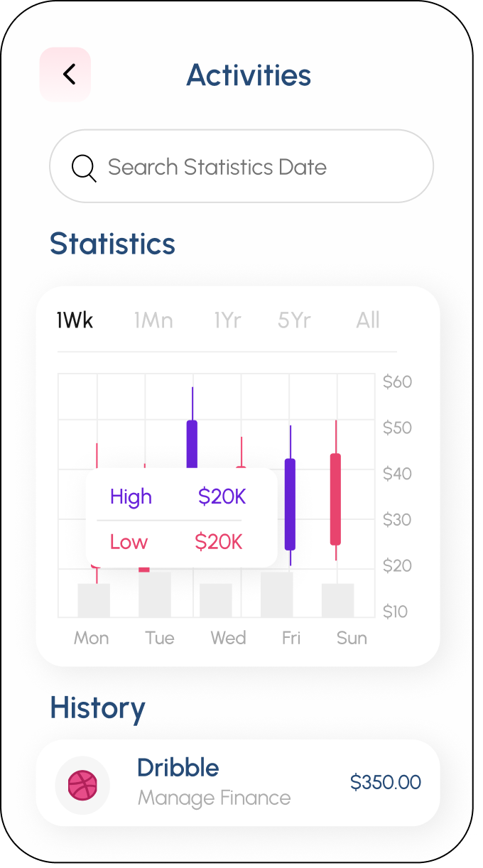Viewport: 483px width, 868px height.
Task: Tap the back arrow button
Action: click(x=65, y=75)
